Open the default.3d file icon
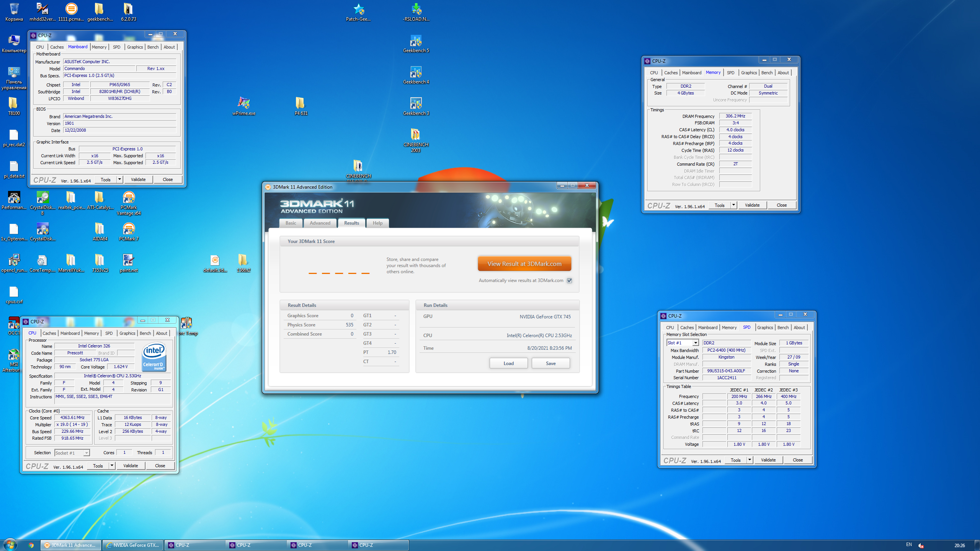The width and height of the screenshot is (980, 551). [x=215, y=263]
